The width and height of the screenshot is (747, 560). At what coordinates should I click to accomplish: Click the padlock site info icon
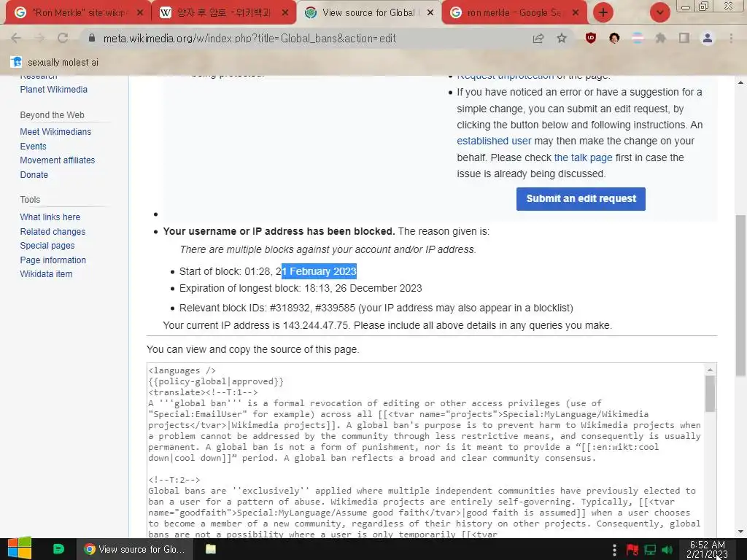point(92,38)
